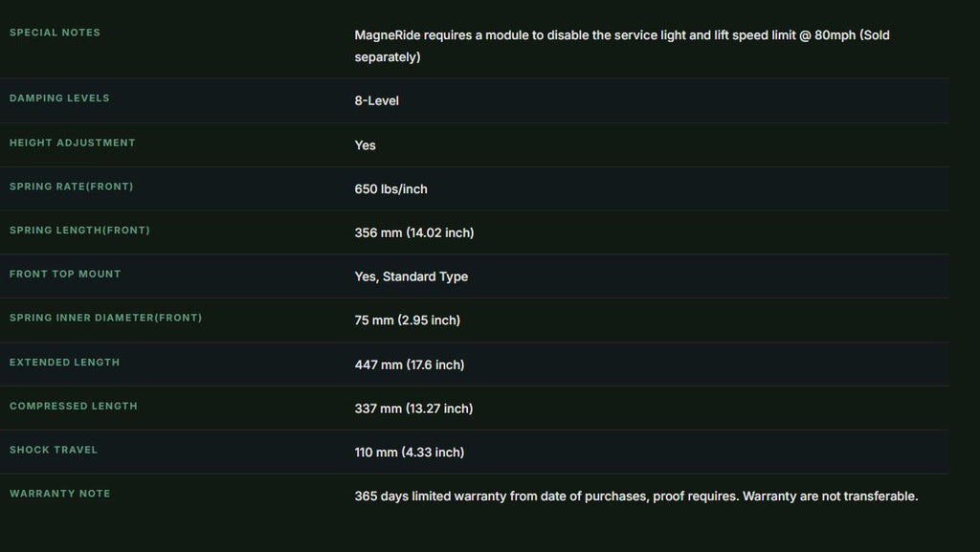Select the Yes, Standard Type value
Viewport: 980px width, 552px height.
(411, 276)
